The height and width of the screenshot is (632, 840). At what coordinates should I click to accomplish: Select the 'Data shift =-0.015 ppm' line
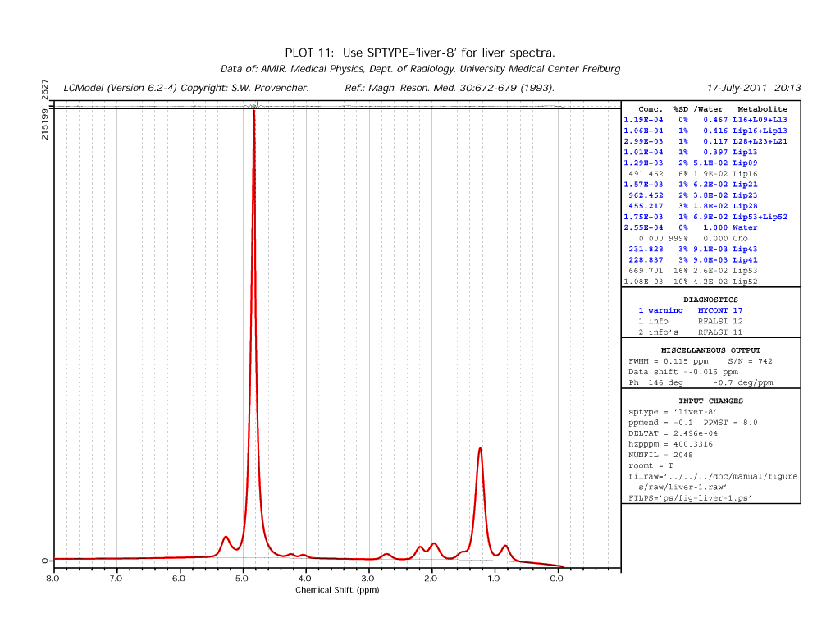[x=683, y=372]
